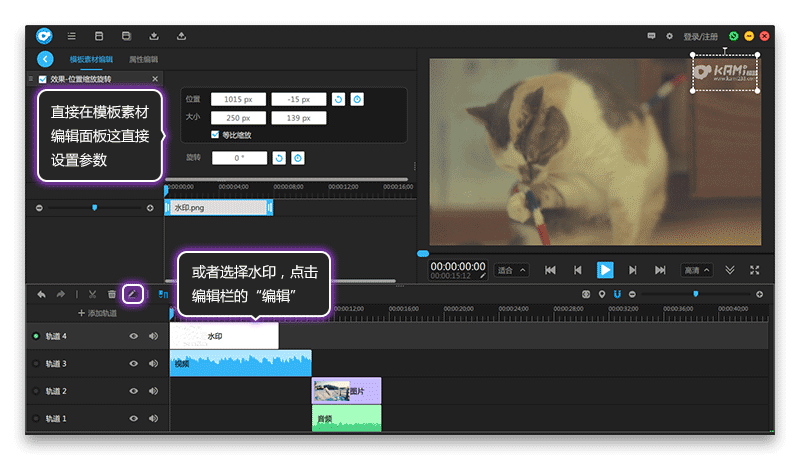Click the redo arrow in timeline toolbar

(61, 294)
